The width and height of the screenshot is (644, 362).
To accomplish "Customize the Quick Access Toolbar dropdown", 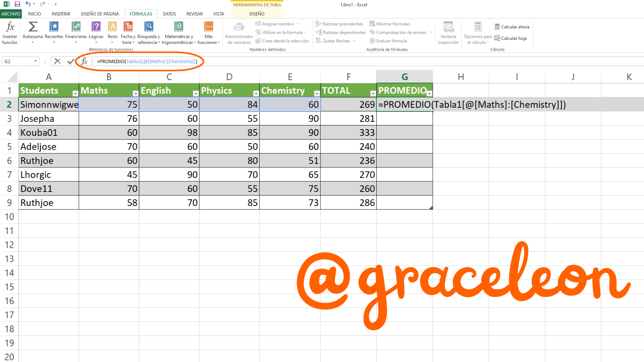I will (x=56, y=4).
